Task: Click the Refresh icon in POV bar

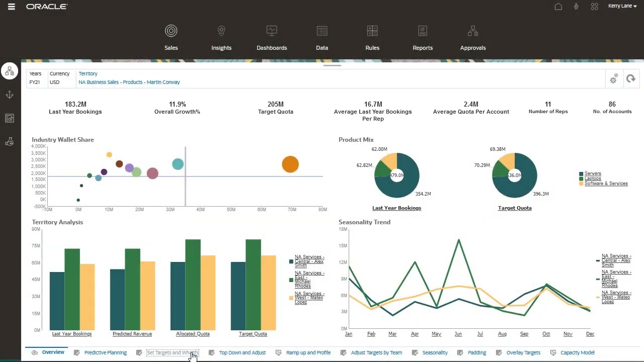Action: 631,79
